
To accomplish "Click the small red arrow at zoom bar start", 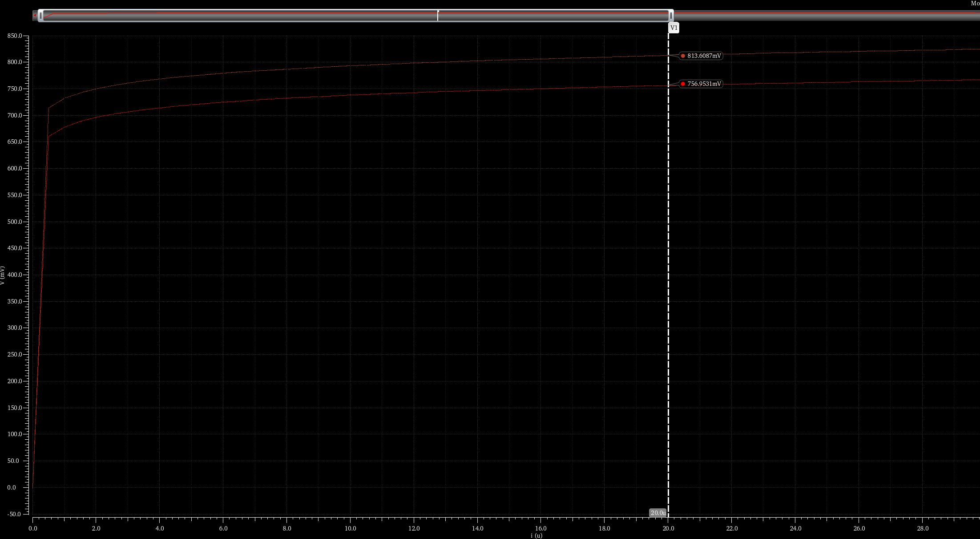I will (35, 15).
